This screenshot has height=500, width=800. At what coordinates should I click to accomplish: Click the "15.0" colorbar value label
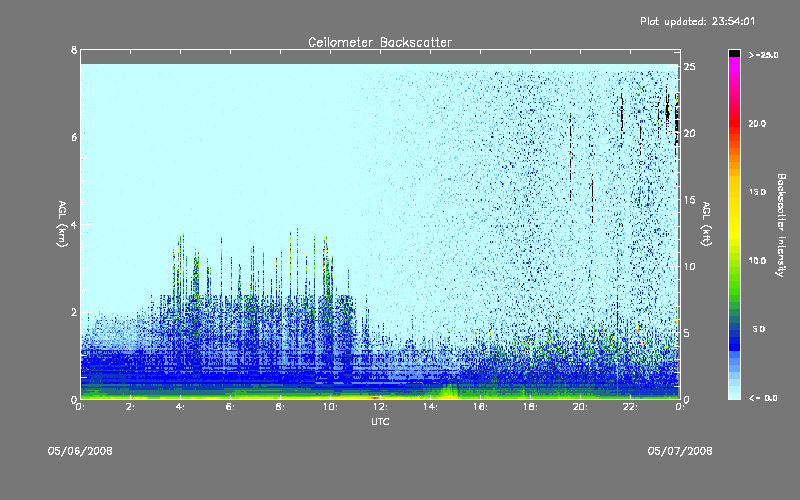(758, 192)
